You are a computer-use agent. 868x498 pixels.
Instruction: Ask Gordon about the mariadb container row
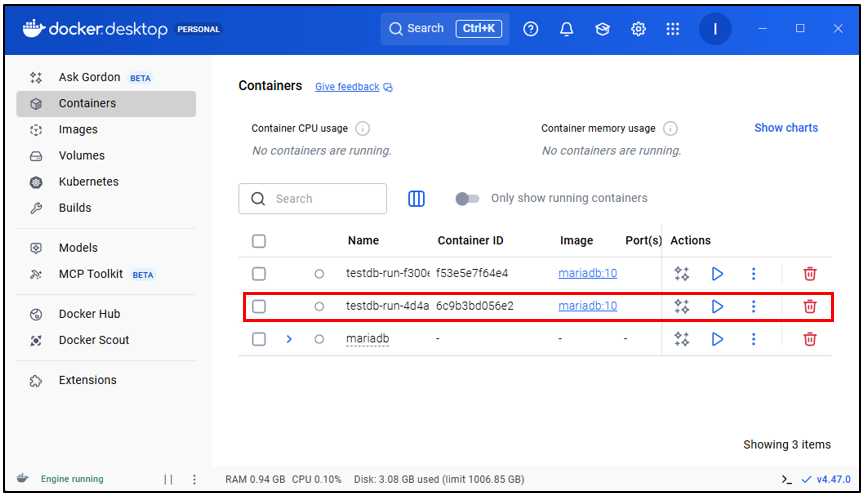pyautogui.click(x=682, y=339)
